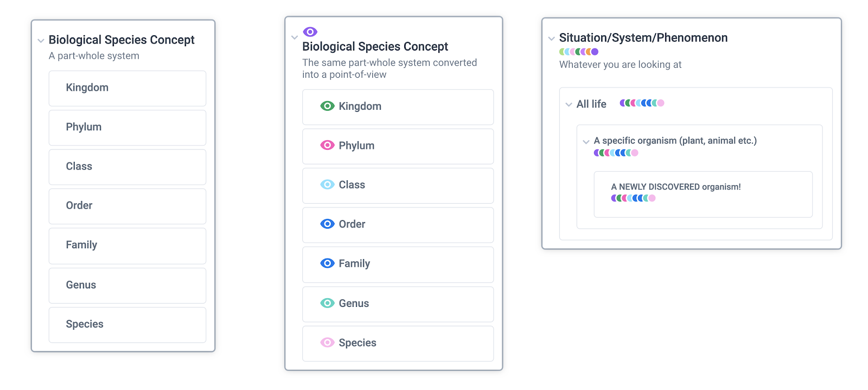Viewport: 868px width, 390px height.
Task: Click the pink eye icon beside Phylum
Action: click(x=327, y=145)
